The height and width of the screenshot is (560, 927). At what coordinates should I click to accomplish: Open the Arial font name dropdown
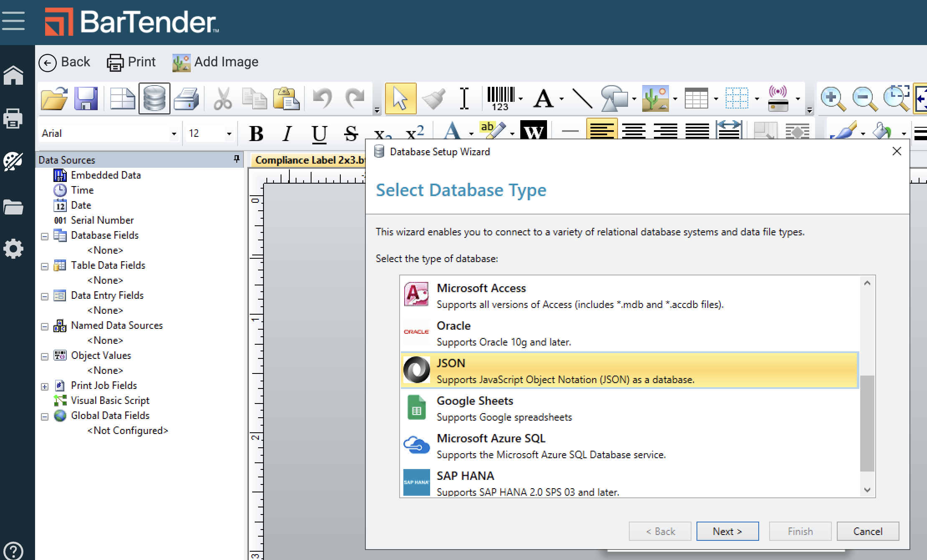[x=174, y=134]
